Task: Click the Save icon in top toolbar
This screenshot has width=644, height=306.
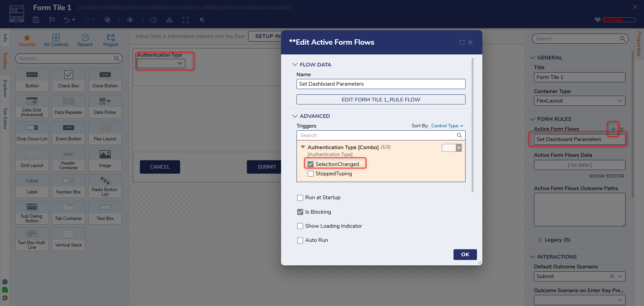Action: point(36,20)
